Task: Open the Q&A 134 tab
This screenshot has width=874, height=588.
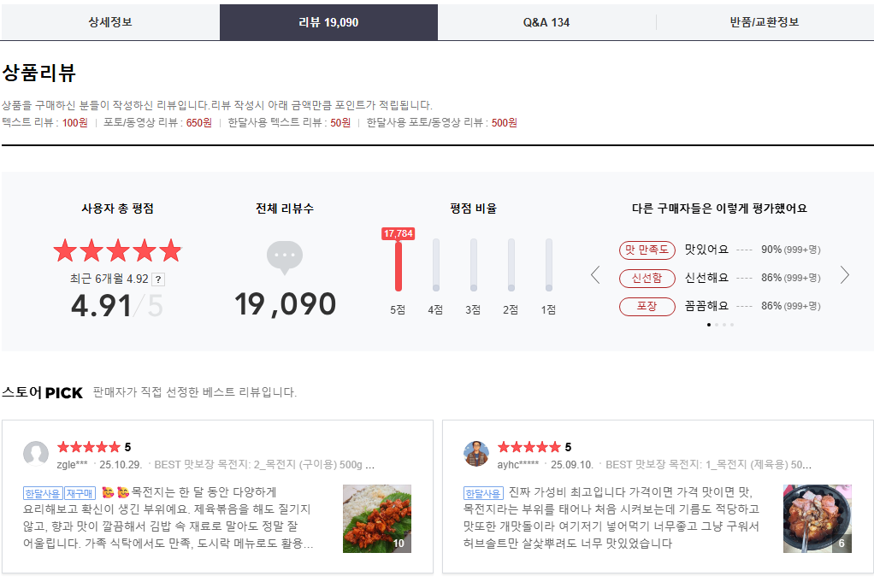Action: [546, 22]
